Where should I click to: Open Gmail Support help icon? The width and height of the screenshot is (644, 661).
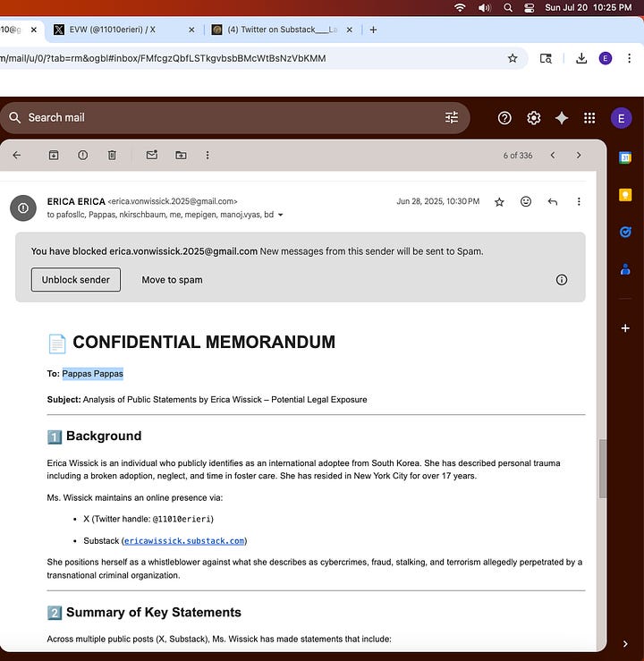tap(504, 118)
